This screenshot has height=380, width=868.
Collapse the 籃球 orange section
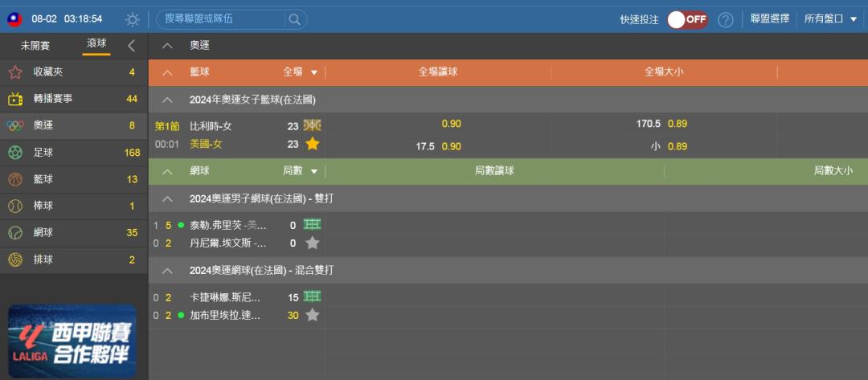tap(167, 72)
